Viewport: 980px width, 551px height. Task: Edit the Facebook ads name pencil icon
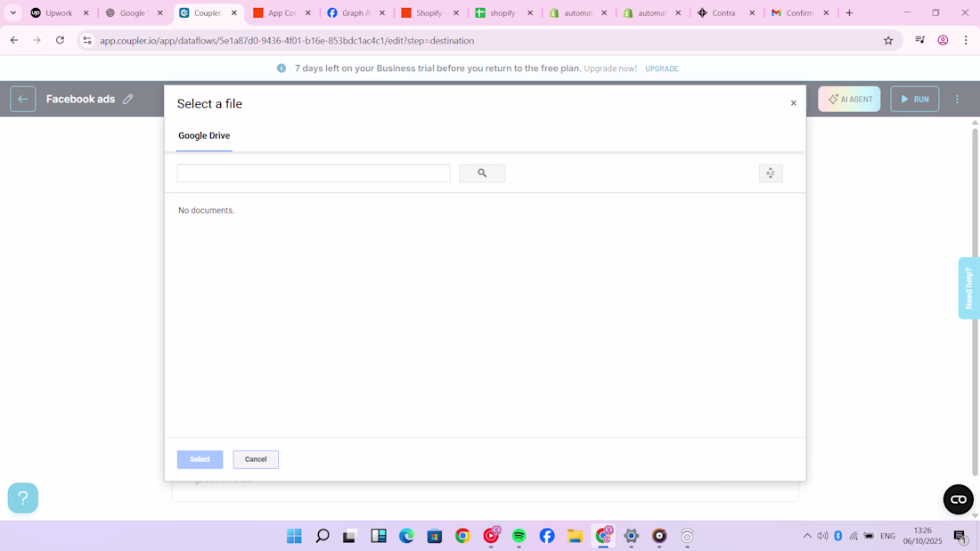coord(128,99)
